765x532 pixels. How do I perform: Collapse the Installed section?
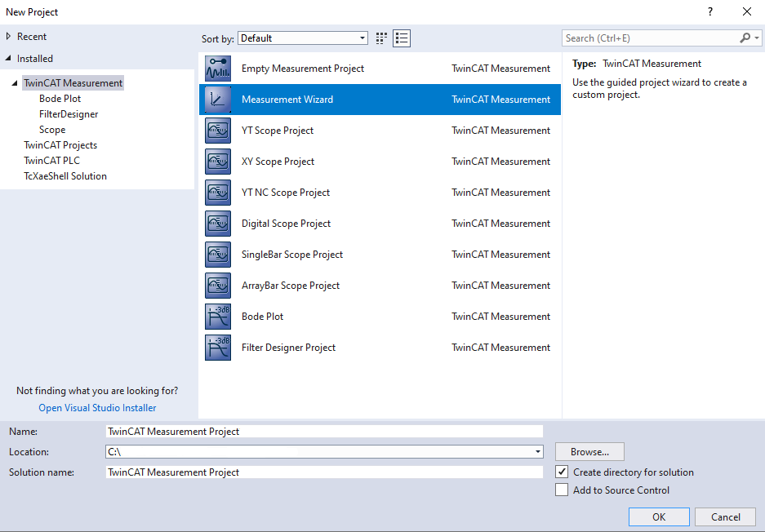click(8, 58)
